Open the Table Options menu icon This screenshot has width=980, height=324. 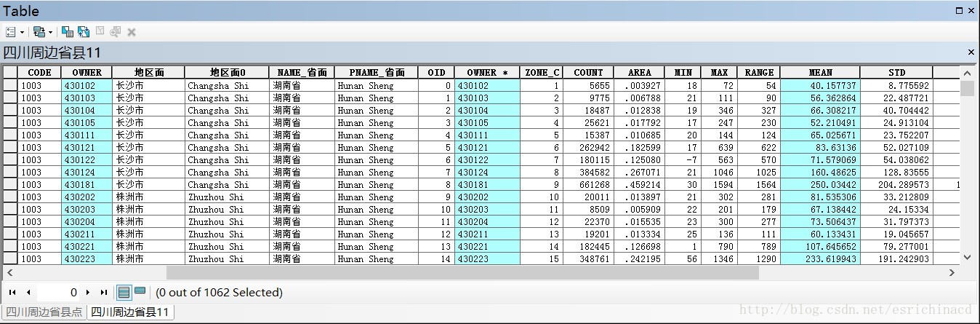click(11, 32)
